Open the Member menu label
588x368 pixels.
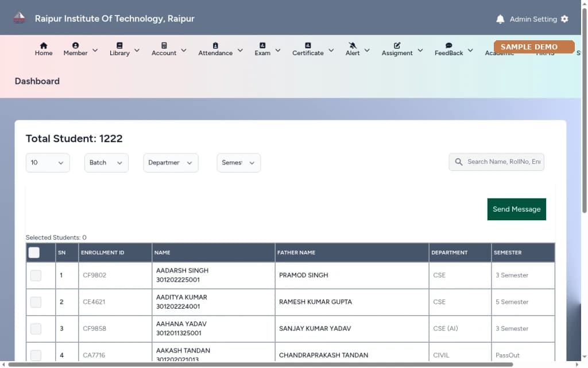point(75,53)
